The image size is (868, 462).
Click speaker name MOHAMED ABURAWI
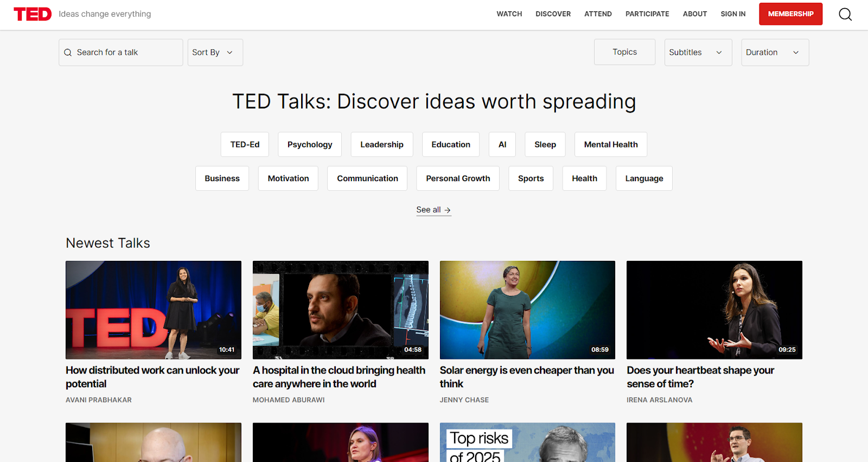pyautogui.click(x=289, y=400)
